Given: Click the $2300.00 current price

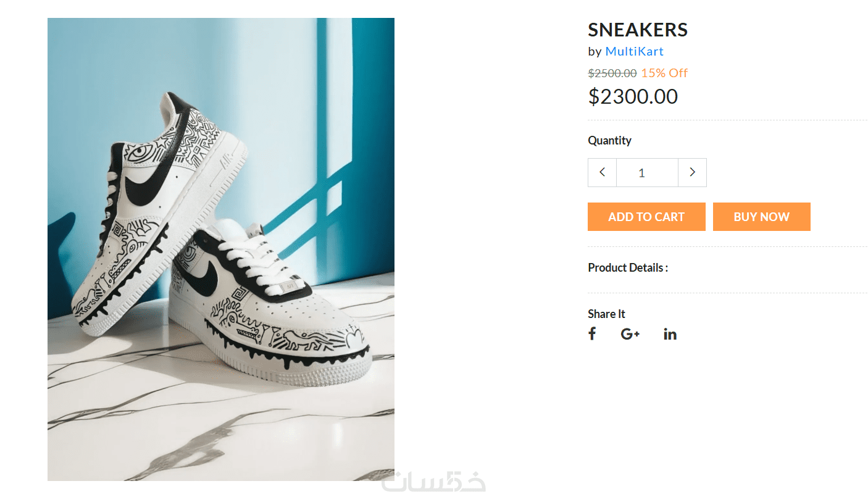Looking at the screenshot, I should pos(633,96).
